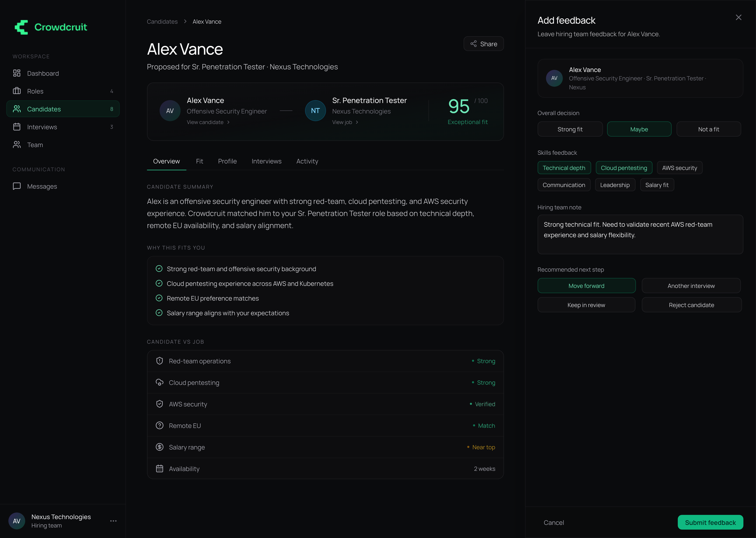The height and width of the screenshot is (538, 756).
Task: Cancel the feedback form
Action: [x=554, y=522]
